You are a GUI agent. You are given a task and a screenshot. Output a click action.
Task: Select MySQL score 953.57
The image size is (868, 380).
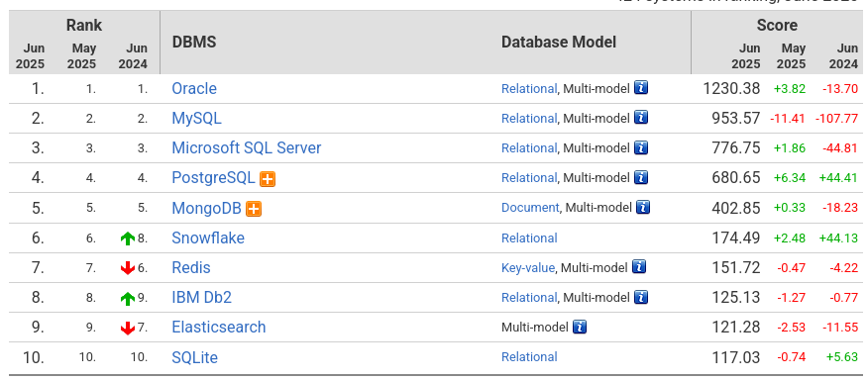[735, 119]
